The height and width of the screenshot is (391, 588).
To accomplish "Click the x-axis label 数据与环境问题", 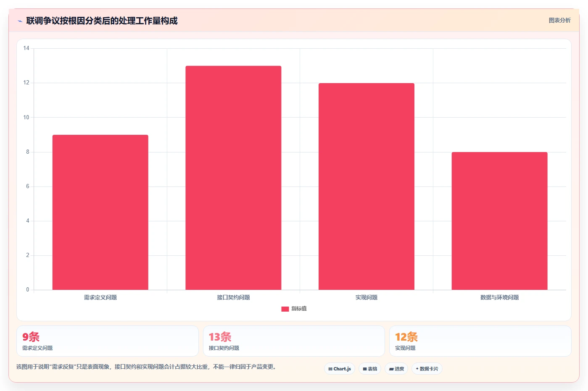I will [499, 297].
